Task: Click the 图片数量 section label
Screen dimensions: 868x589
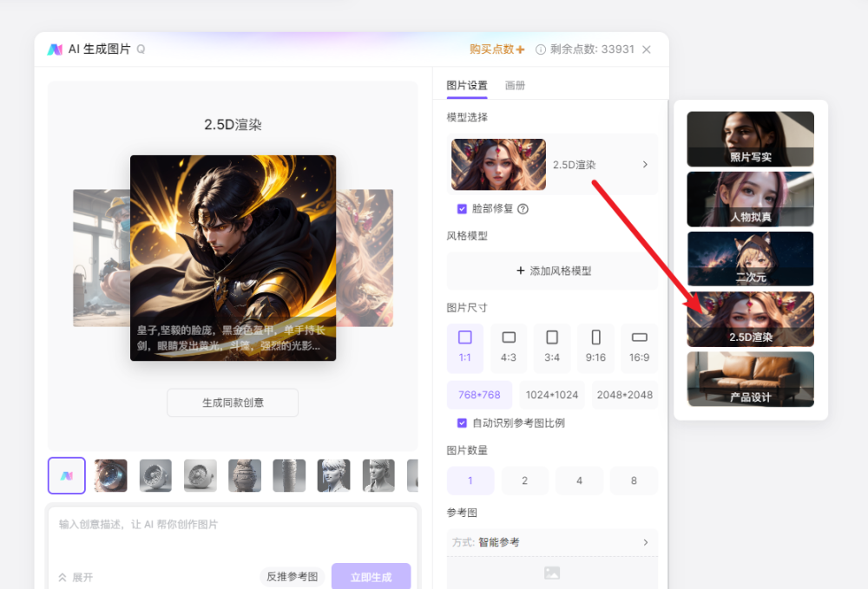Action: pos(467,450)
